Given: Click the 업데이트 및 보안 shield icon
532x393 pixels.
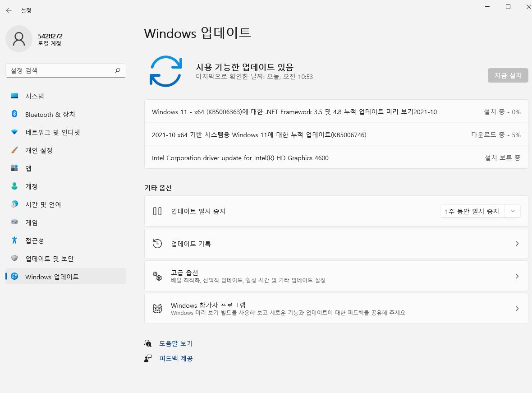Looking at the screenshot, I should coord(14,258).
